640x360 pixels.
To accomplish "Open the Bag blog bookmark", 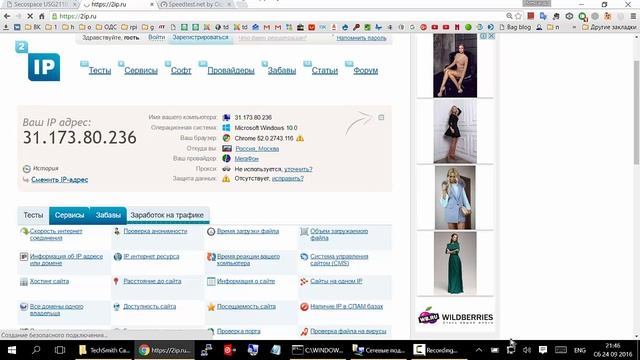I will (x=515, y=27).
